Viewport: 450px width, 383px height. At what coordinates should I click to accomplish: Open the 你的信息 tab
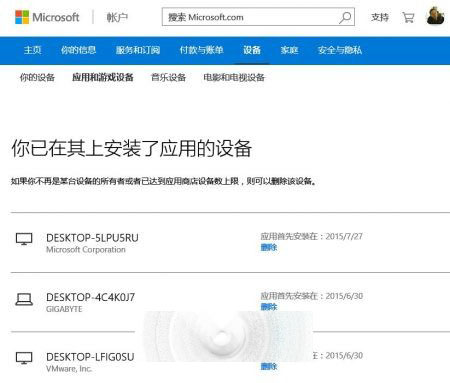pyautogui.click(x=78, y=50)
